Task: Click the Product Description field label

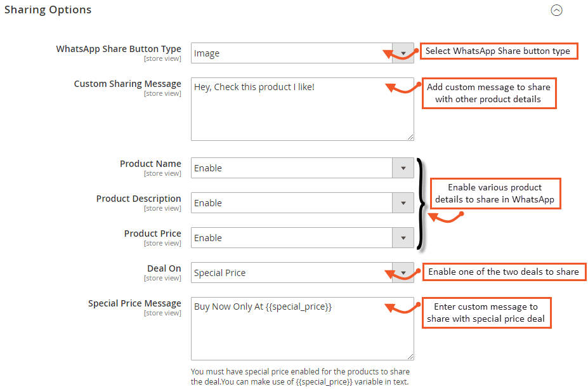Action: click(139, 199)
